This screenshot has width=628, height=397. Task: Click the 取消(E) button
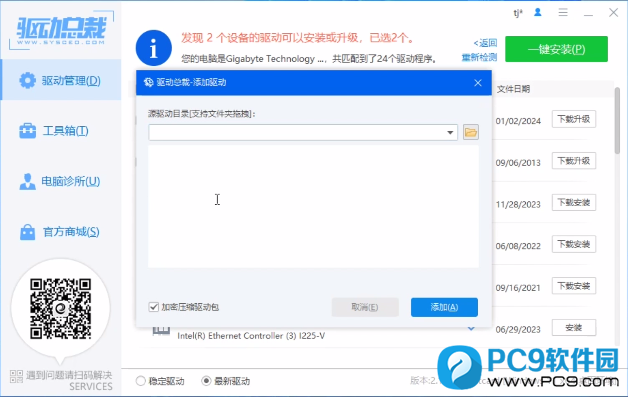(x=365, y=307)
